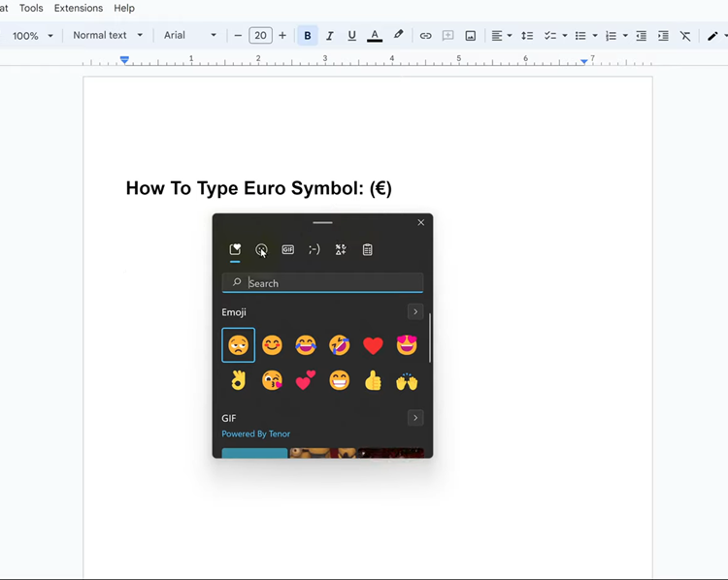This screenshot has width=728, height=580.
Task: Expand the numbered list options arrow
Action: [x=625, y=36]
